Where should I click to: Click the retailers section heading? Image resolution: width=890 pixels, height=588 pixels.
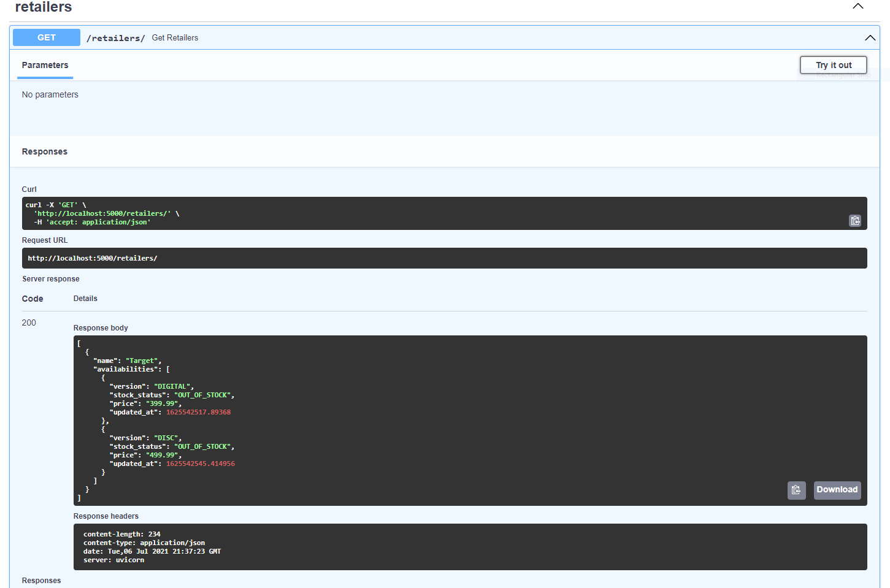coord(44,7)
